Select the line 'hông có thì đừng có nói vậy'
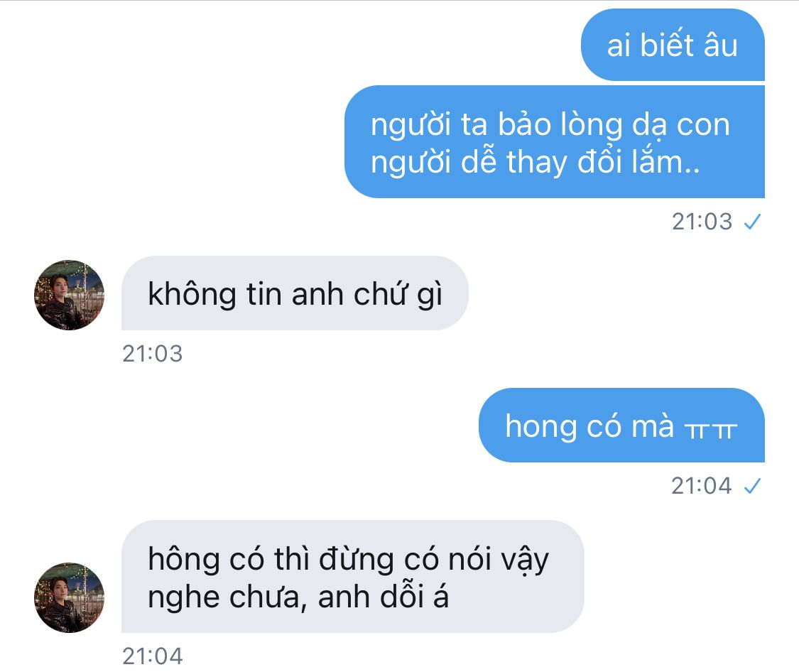Viewport: 799px width, 672px height. tap(348, 560)
